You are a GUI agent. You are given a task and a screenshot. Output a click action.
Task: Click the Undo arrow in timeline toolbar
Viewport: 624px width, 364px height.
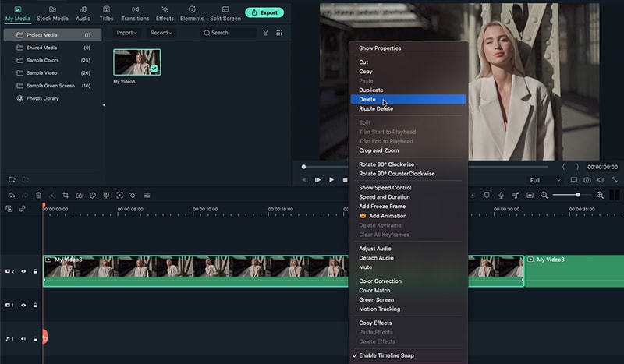click(12, 196)
